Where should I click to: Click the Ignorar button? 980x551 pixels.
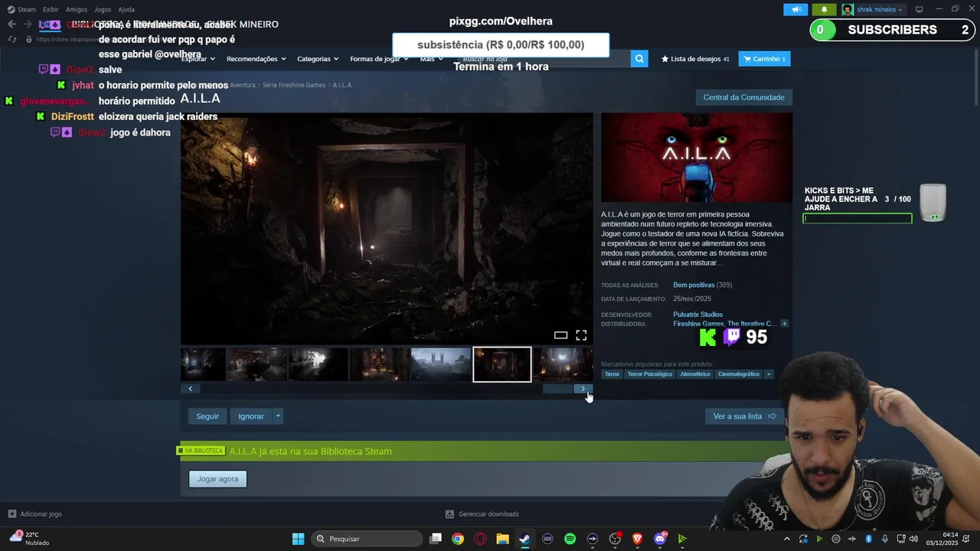click(x=251, y=416)
